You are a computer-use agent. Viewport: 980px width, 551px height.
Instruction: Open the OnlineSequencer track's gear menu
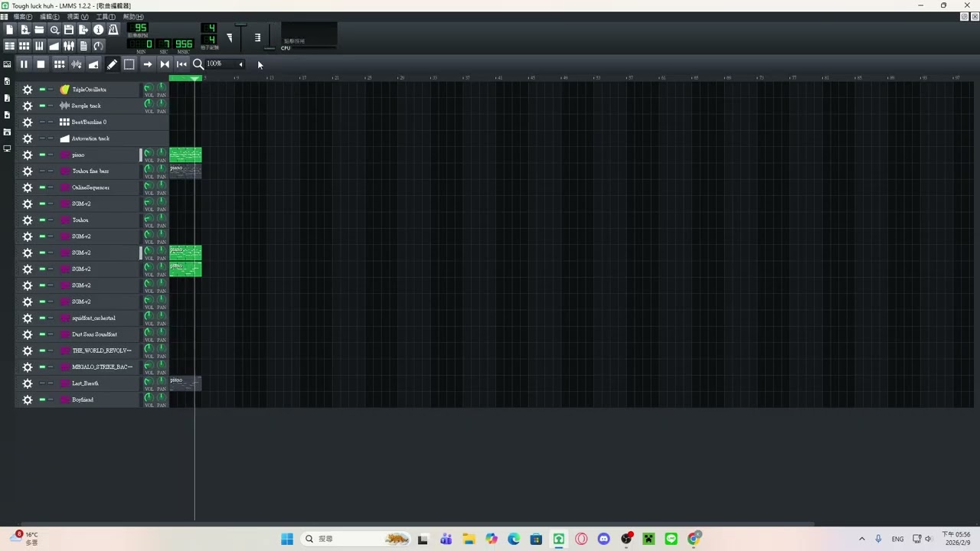click(x=28, y=187)
